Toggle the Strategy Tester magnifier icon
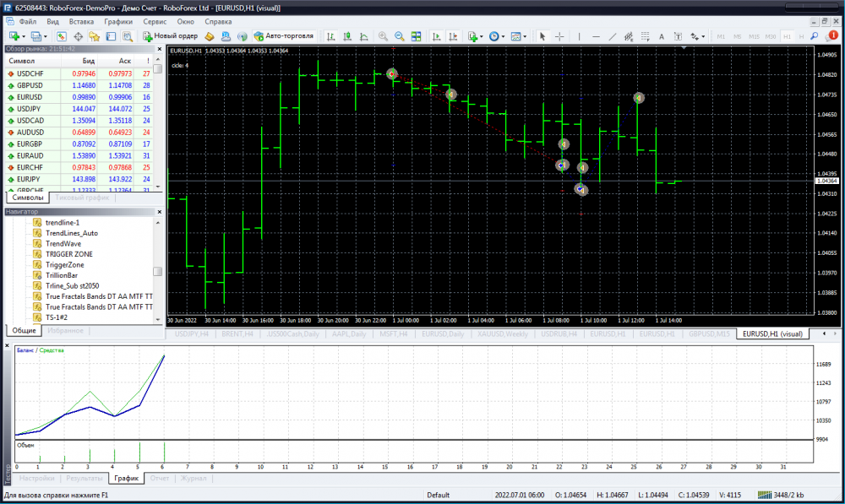The image size is (845, 504). pos(128,36)
